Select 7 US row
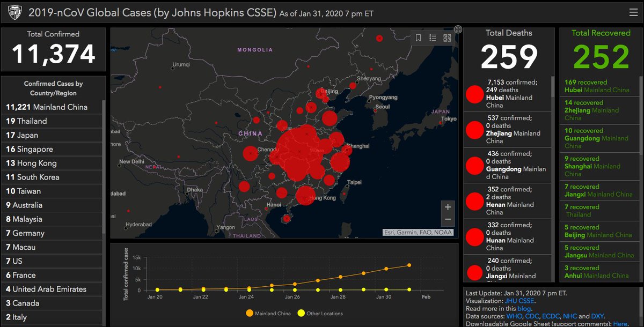Screen dimensions: 644x327 click(x=52, y=261)
